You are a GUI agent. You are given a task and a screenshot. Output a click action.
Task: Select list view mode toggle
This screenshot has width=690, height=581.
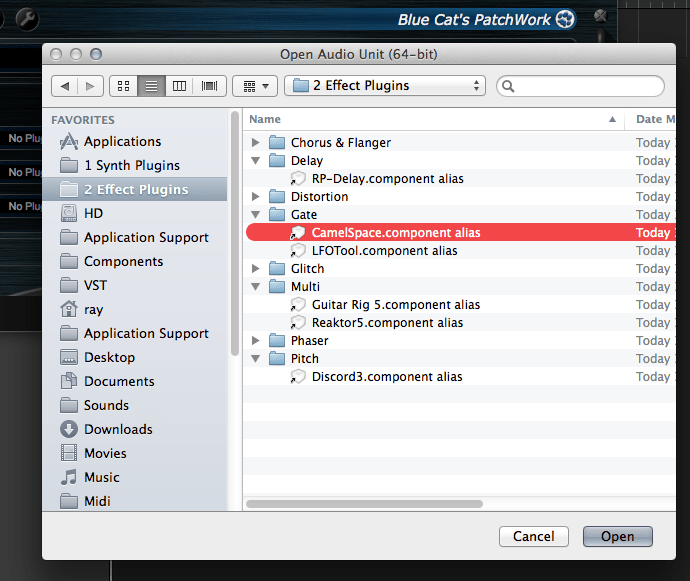click(x=151, y=86)
